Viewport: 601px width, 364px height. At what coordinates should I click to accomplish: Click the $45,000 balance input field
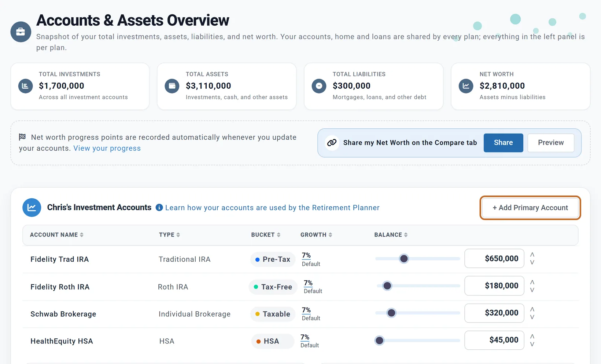tap(494, 340)
